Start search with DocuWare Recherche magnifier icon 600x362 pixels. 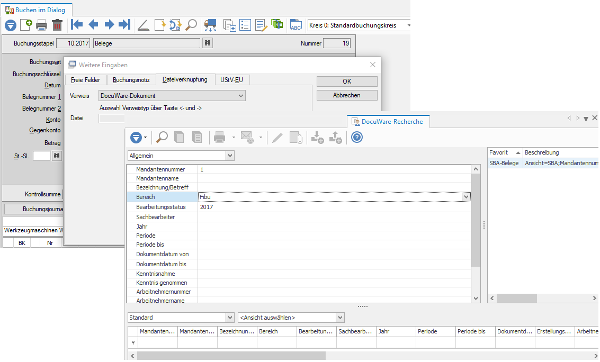coord(162,137)
